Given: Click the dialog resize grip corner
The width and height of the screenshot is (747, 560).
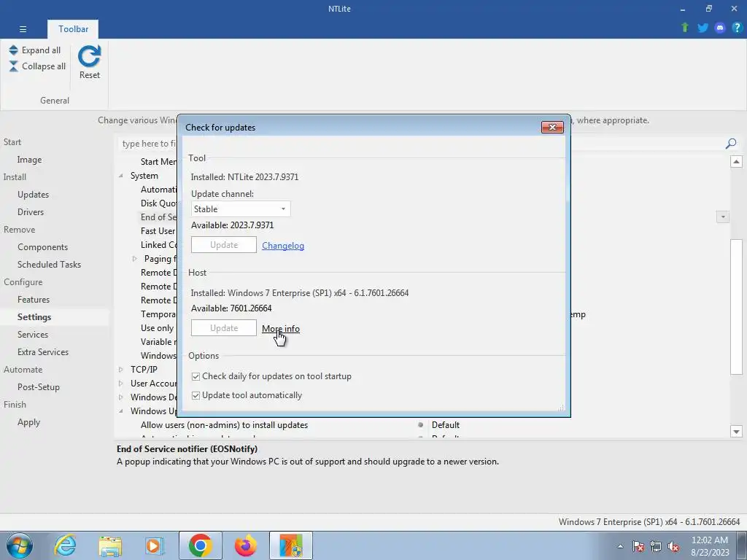Looking at the screenshot, I should point(561,408).
